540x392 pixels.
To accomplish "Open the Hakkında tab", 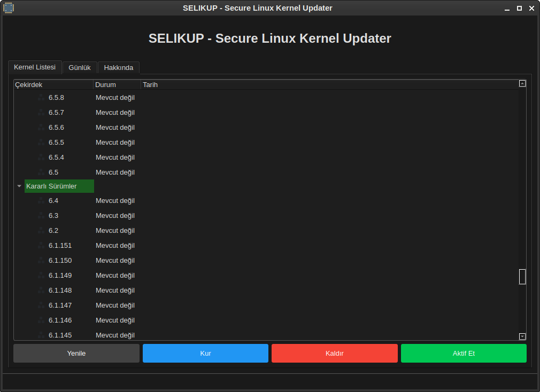I will tap(119, 68).
